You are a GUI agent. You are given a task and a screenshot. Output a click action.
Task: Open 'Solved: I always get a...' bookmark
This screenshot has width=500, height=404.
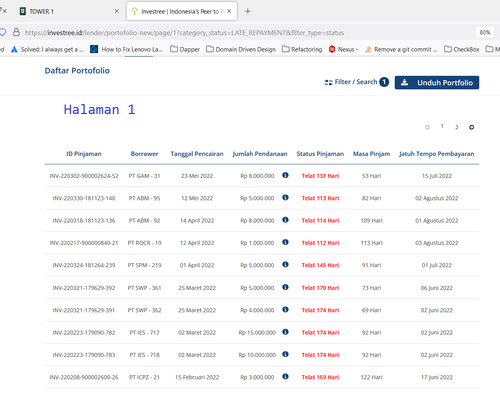[47, 49]
